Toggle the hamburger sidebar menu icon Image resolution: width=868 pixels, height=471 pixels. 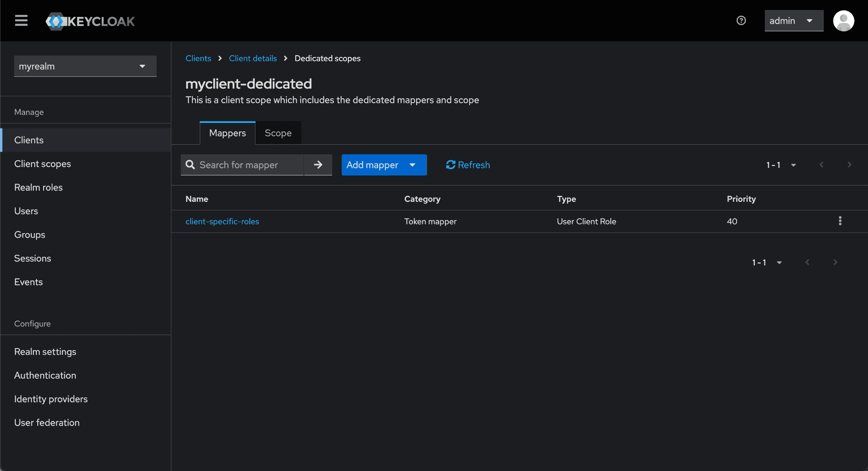[x=21, y=20]
